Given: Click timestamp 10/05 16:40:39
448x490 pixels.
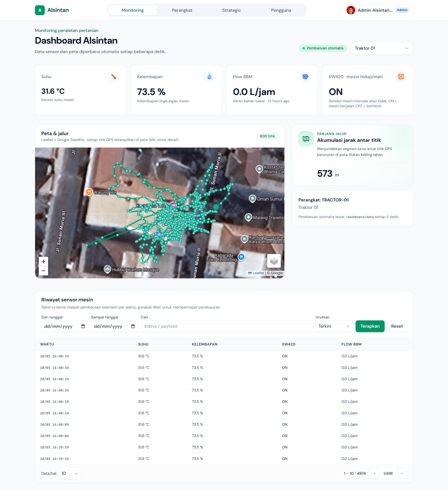Looking at the screenshot, I should [x=54, y=356].
